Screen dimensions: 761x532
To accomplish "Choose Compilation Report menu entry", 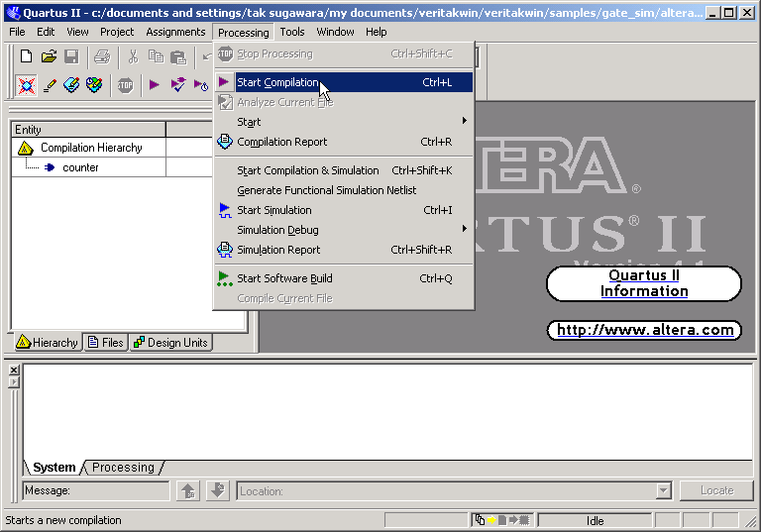I will (344, 142).
